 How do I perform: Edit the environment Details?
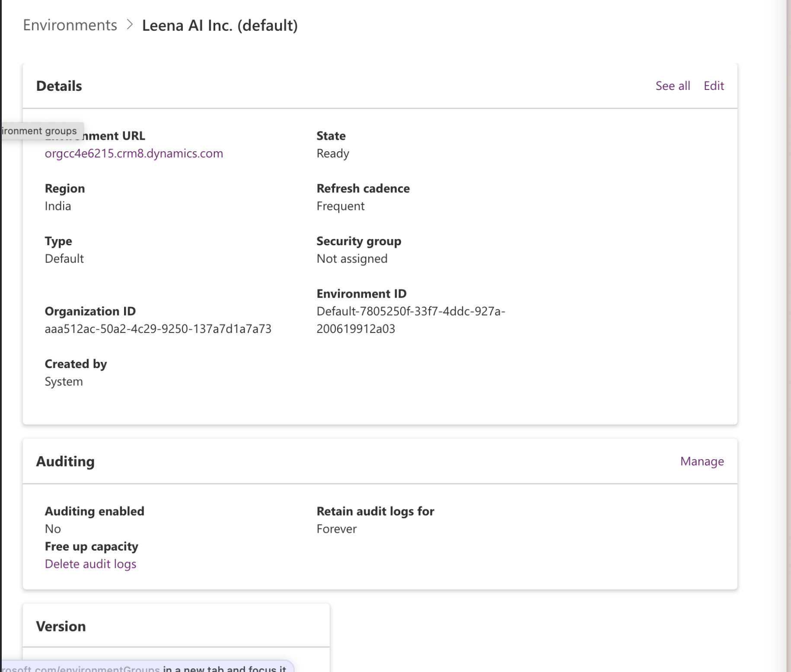coord(714,86)
